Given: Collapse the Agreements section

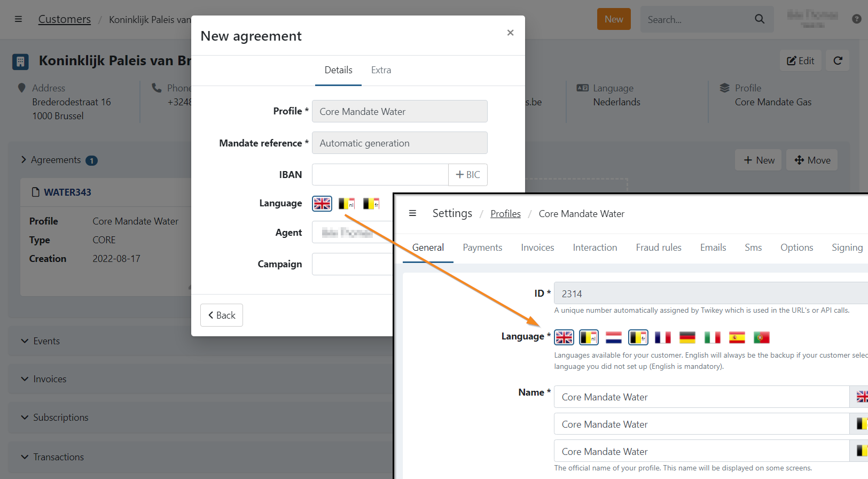Looking at the screenshot, I should click(x=24, y=160).
